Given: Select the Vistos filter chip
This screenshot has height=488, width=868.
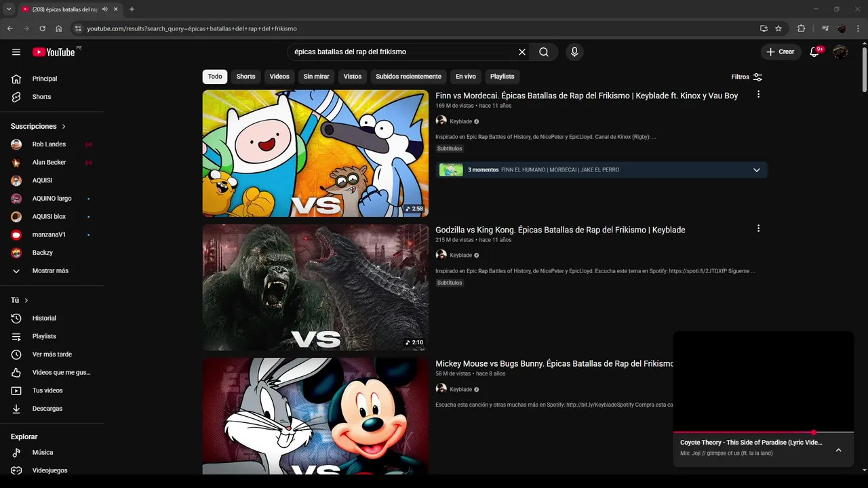Looking at the screenshot, I should pos(353,77).
